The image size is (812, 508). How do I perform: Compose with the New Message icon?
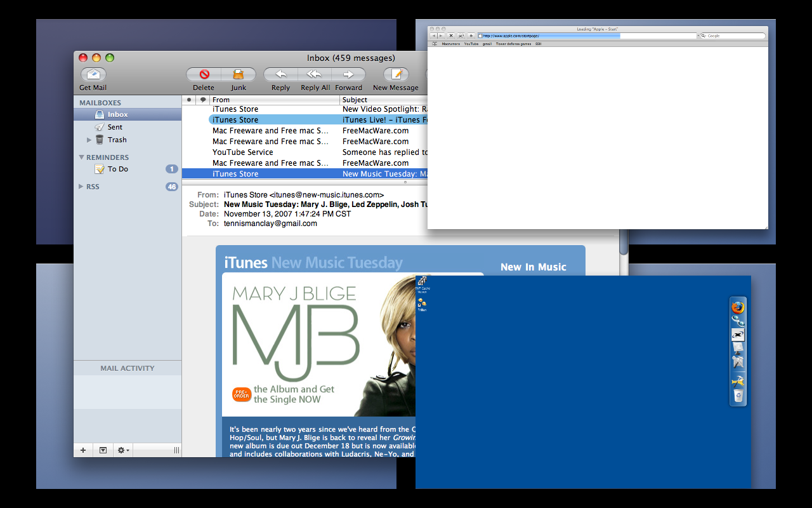[x=396, y=74]
